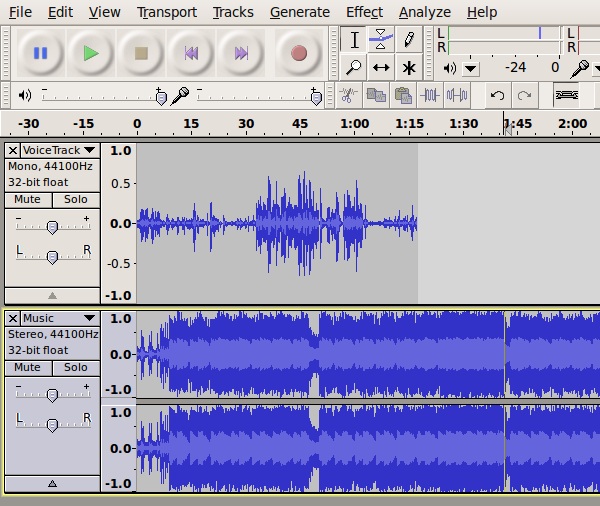
Task: Toggle Mute on the Music track
Action: pos(28,367)
